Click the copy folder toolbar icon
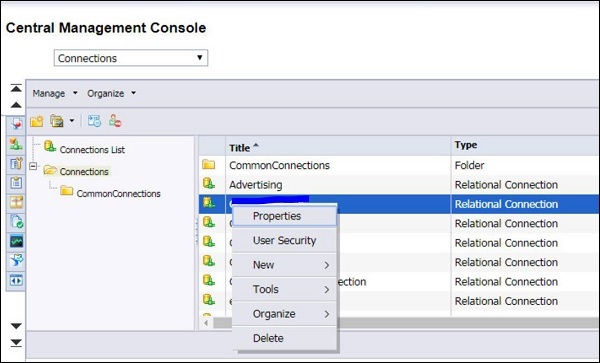 [57, 121]
